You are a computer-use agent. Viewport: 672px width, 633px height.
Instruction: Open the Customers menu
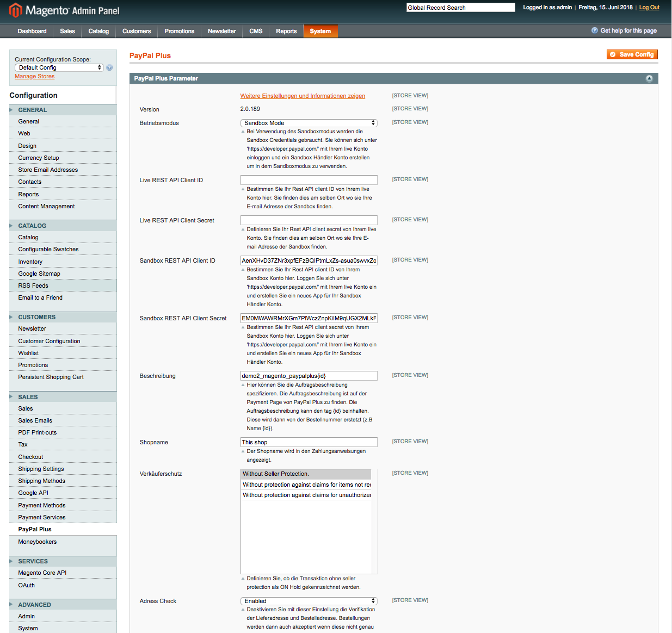137,31
